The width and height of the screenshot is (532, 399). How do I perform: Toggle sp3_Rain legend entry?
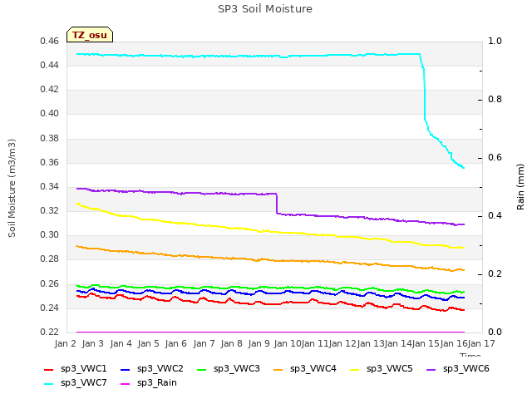[149, 383]
